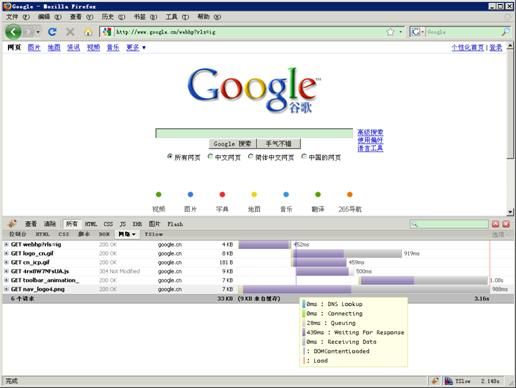Open the Firebug bug icon menu in the panel
Screen dimensions: 516x388
point(12,223)
